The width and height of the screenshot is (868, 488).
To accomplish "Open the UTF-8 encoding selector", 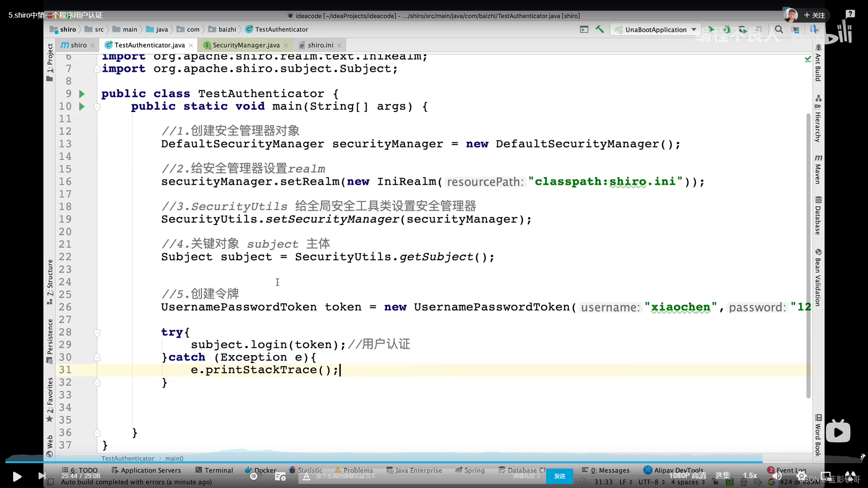I will 651,482.
